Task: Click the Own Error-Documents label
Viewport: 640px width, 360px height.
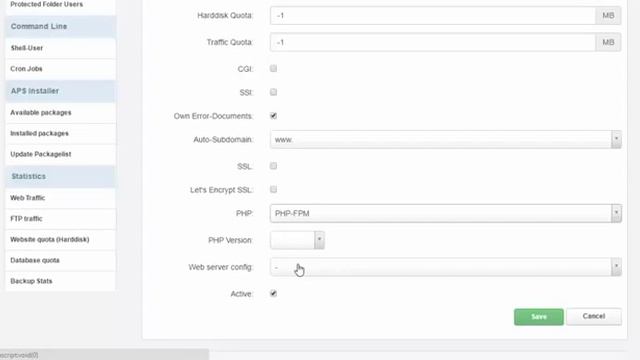Action: [213, 116]
